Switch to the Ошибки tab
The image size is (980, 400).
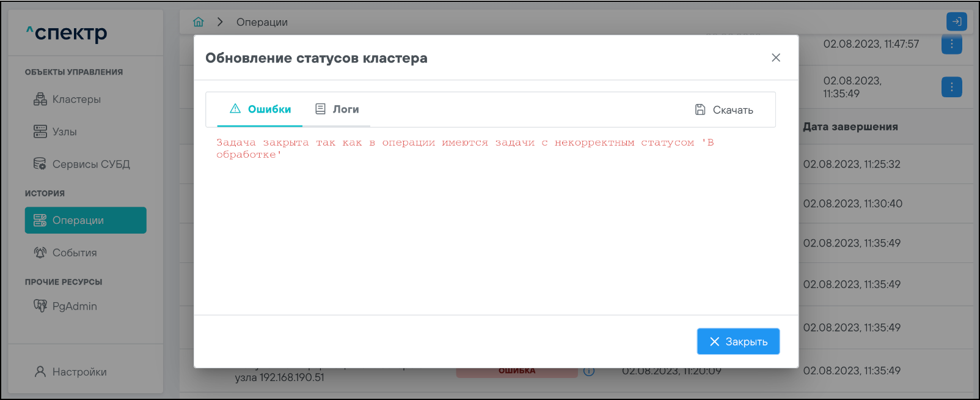pos(260,109)
